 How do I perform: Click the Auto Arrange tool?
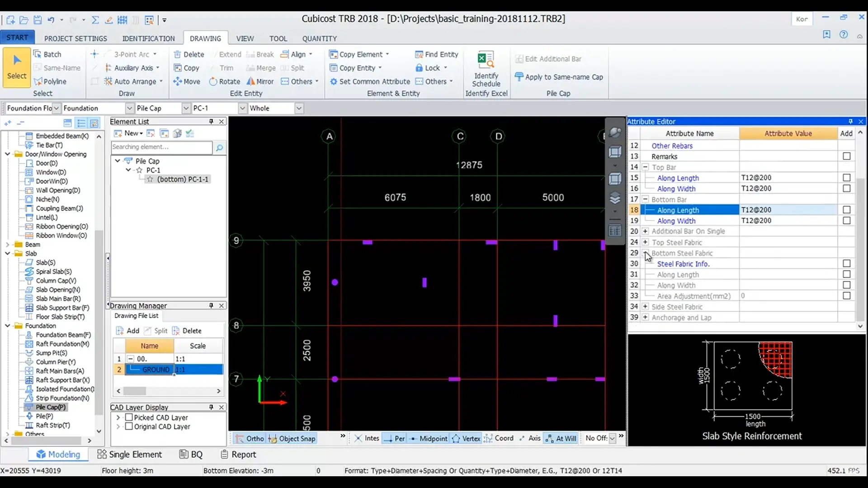[x=134, y=81]
